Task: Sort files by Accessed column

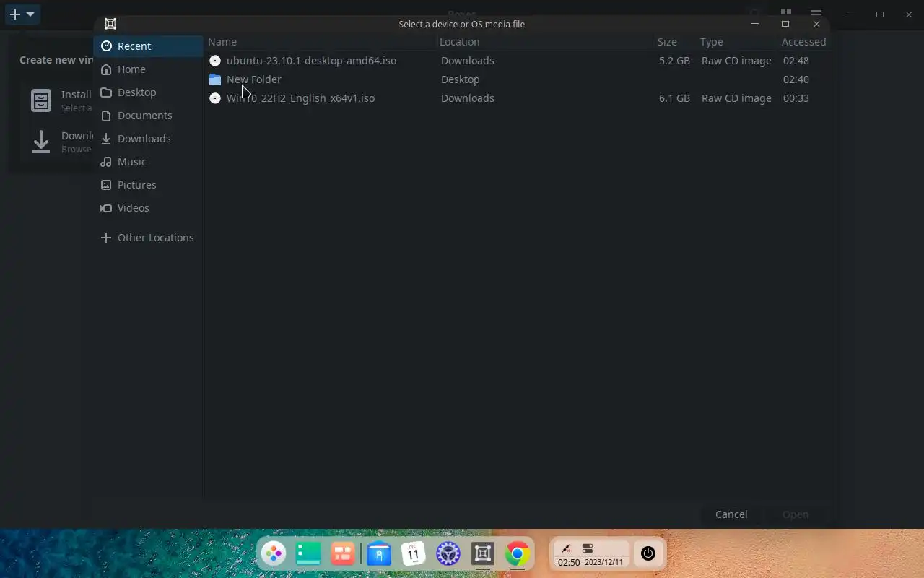Action: [804, 42]
